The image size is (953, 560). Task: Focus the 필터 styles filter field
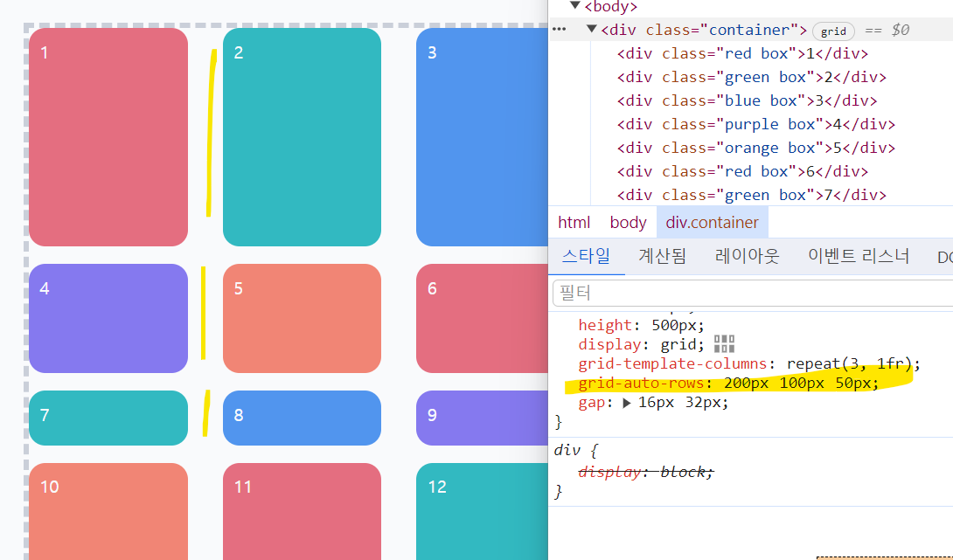click(753, 293)
